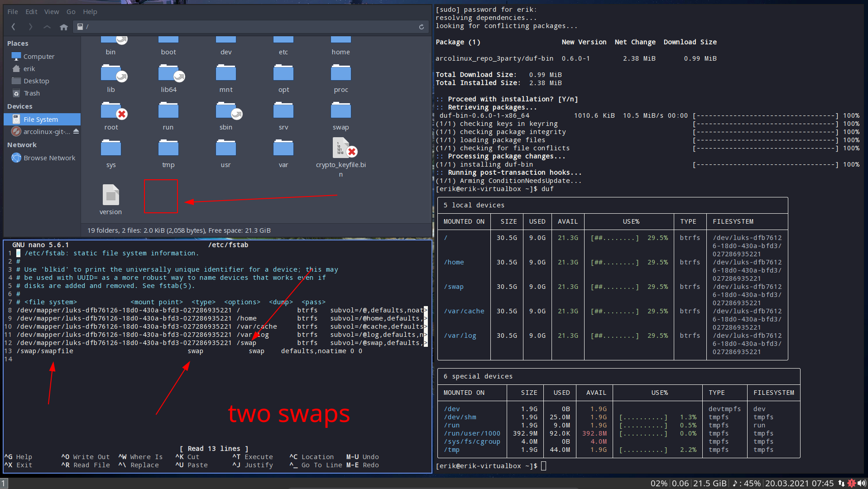Viewport: 868px width, 489px height.
Task: Click the /home fstab line in nano
Action: (222, 319)
